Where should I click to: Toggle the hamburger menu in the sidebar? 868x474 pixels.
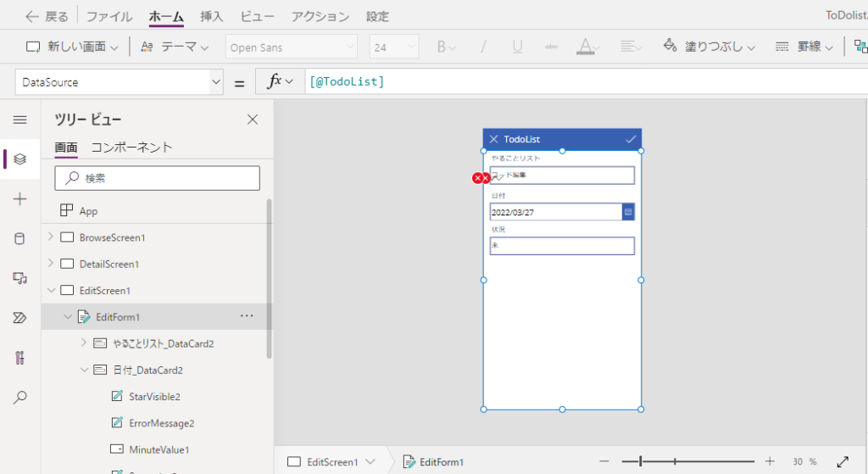tap(20, 120)
